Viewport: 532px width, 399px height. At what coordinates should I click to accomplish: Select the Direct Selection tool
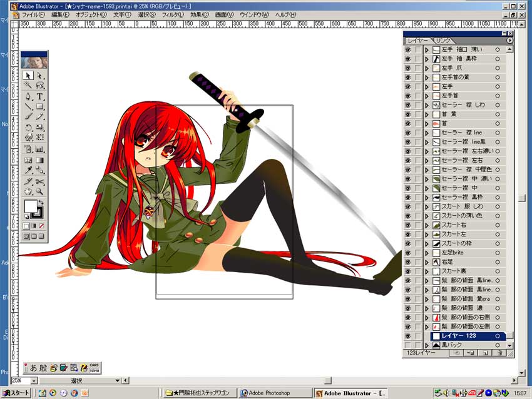[39, 75]
